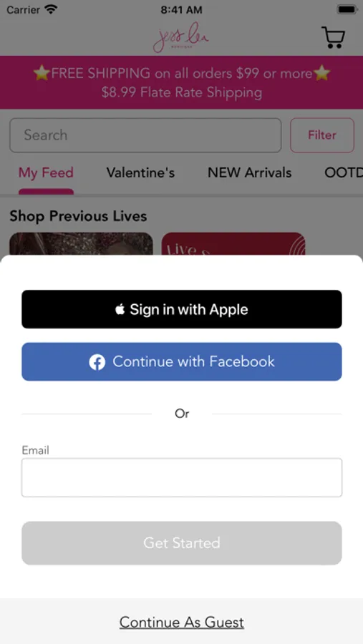This screenshot has height=644, width=363.
Task: Continue with Facebook
Action: coord(182,362)
